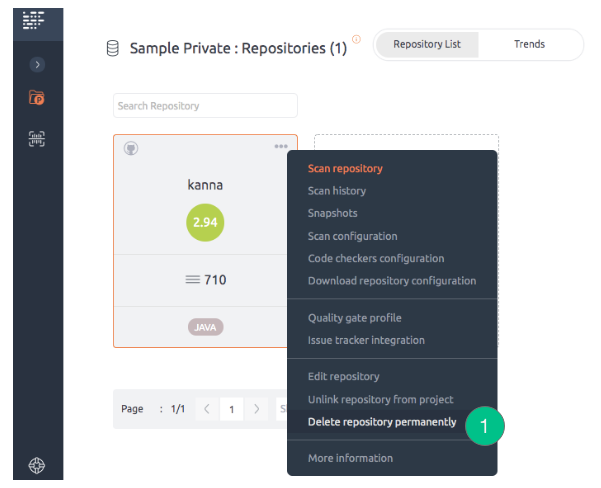Go to previous page with left chevron
The image size is (601, 488).
pyautogui.click(x=207, y=409)
